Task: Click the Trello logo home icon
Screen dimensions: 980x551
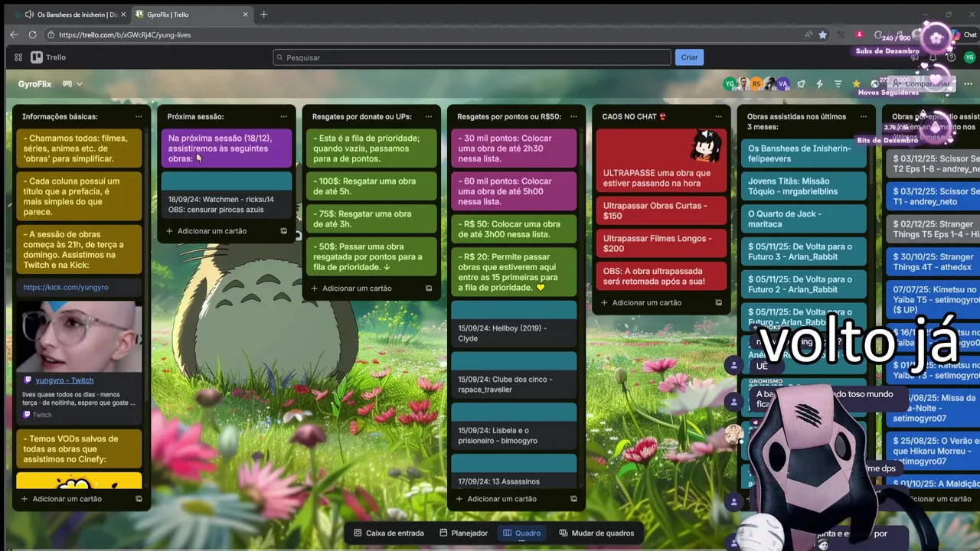Action: point(48,57)
